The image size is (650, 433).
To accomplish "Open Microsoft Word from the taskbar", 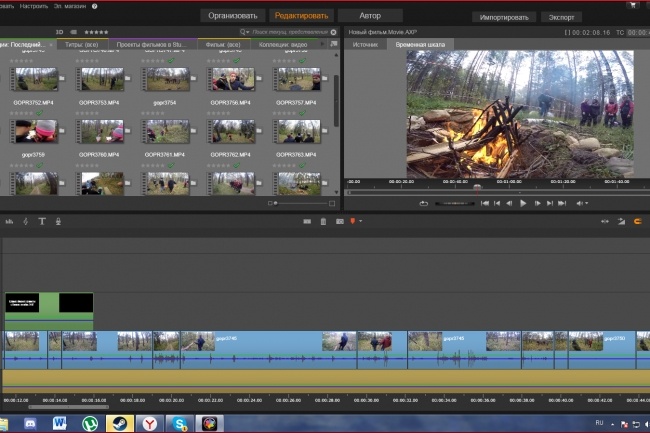I will point(60,423).
